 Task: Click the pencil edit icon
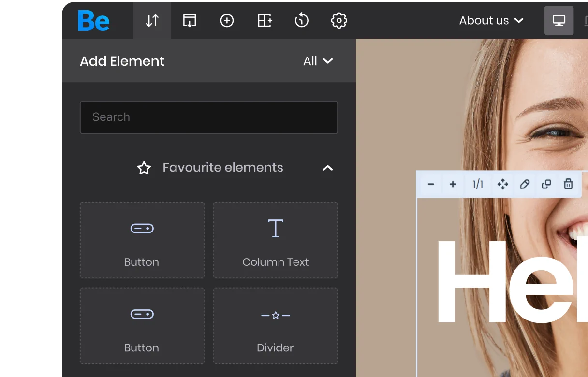(x=525, y=184)
